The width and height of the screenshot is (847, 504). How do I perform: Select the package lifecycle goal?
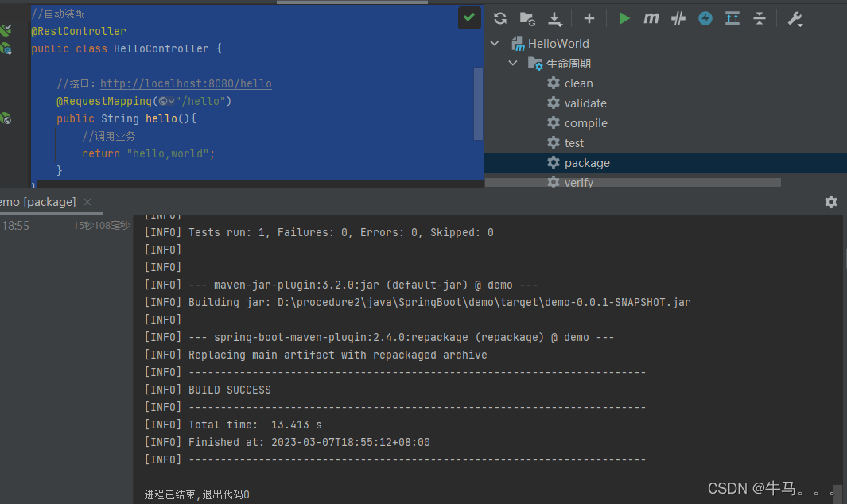click(587, 163)
